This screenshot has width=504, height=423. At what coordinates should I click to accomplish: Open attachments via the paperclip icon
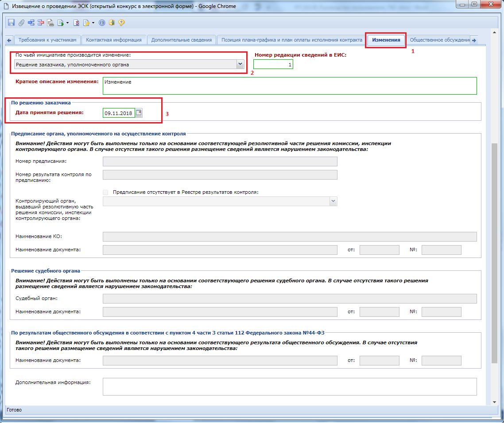click(21, 23)
